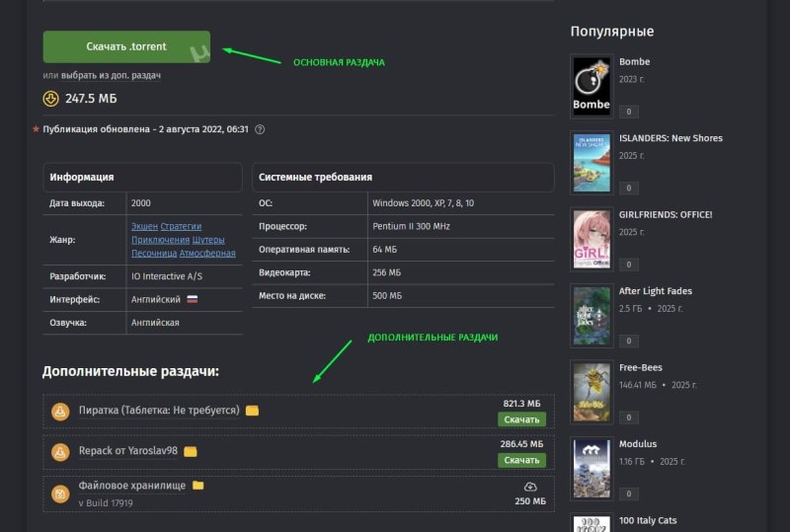Click the orange icon left of Пиратка
The height and width of the screenshot is (532, 790).
pyautogui.click(x=60, y=411)
